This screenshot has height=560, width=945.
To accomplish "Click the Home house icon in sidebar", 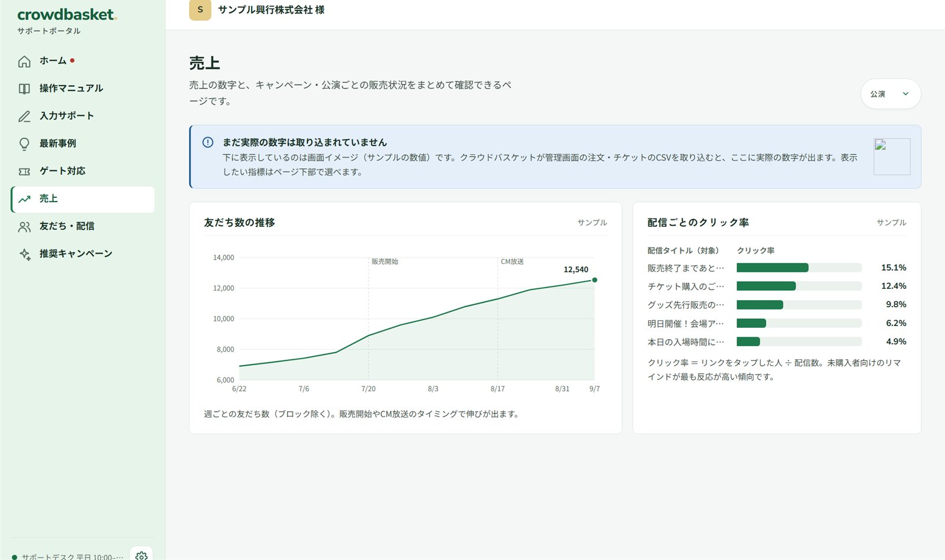I will (x=24, y=61).
